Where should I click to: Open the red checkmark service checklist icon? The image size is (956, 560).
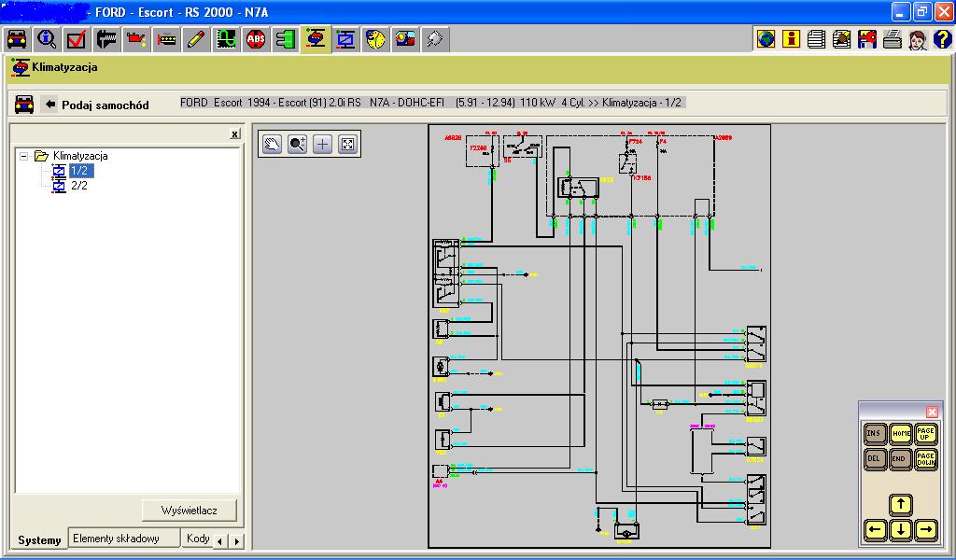pyautogui.click(x=77, y=39)
